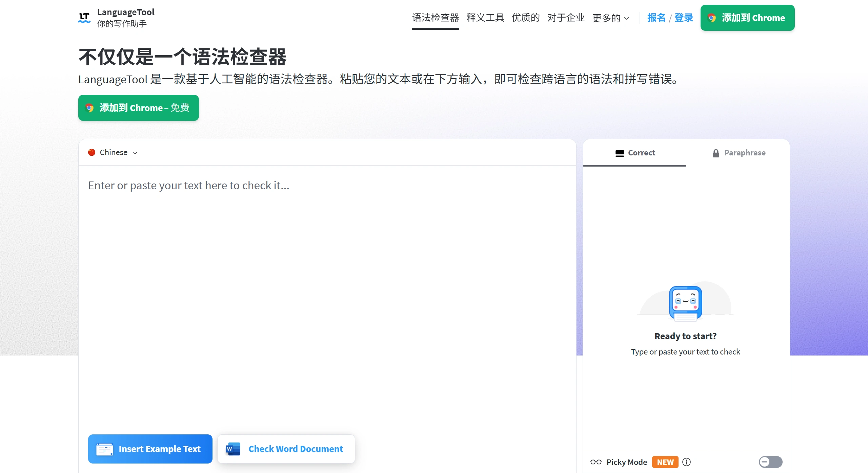Expand the 更多的 navigation dropdown
868x473 pixels.
pos(611,18)
